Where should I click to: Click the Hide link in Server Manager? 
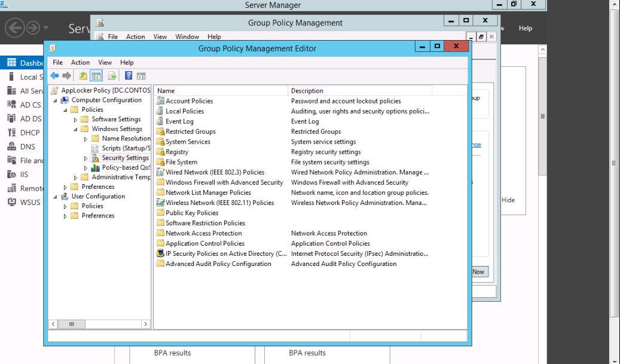click(x=508, y=200)
